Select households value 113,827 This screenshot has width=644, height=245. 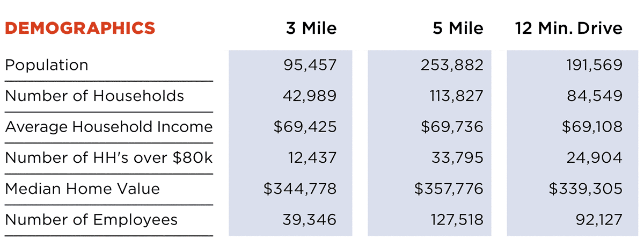coord(451,96)
